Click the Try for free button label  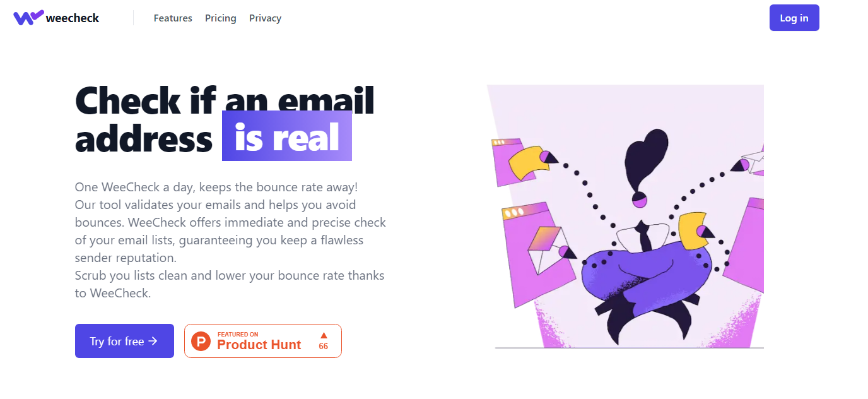pyautogui.click(x=117, y=342)
